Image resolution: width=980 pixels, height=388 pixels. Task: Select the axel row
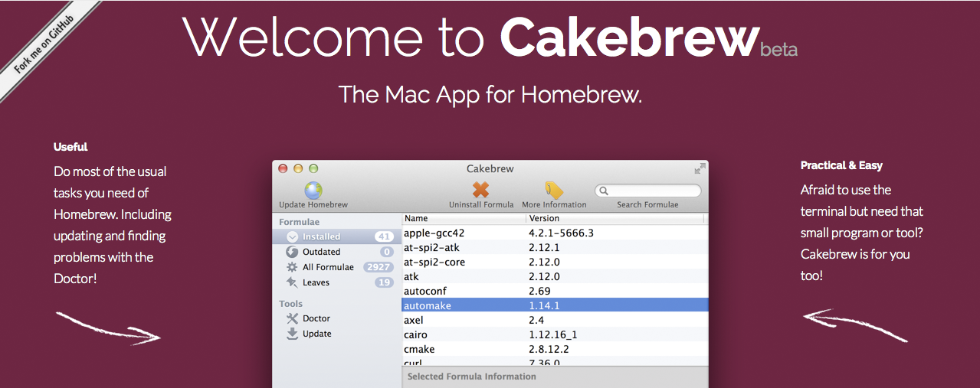click(x=556, y=320)
